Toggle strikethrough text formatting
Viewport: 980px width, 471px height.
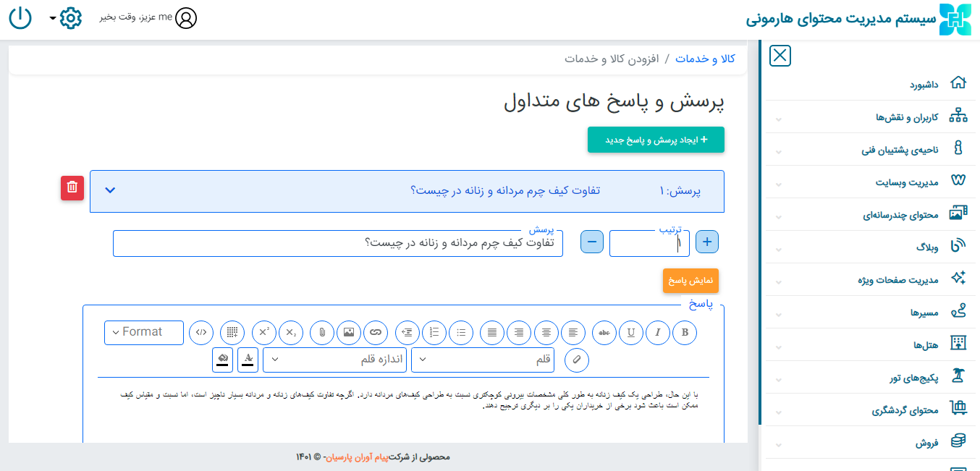pyautogui.click(x=604, y=332)
